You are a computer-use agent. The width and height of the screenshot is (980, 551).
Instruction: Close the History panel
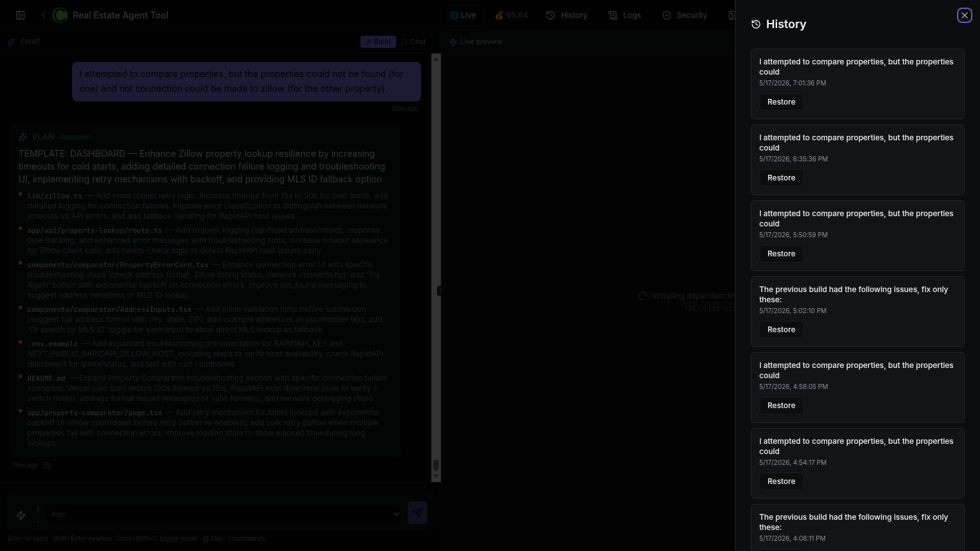pyautogui.click(x=964, y=15)
